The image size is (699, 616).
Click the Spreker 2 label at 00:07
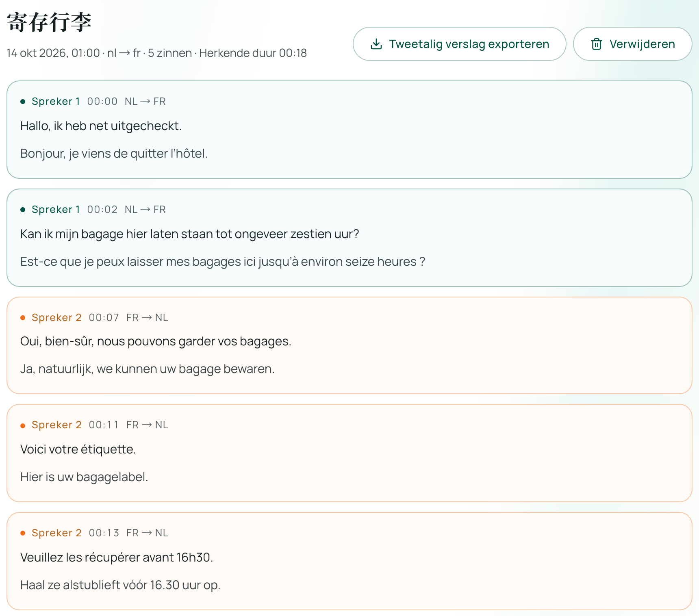point(56,318)
